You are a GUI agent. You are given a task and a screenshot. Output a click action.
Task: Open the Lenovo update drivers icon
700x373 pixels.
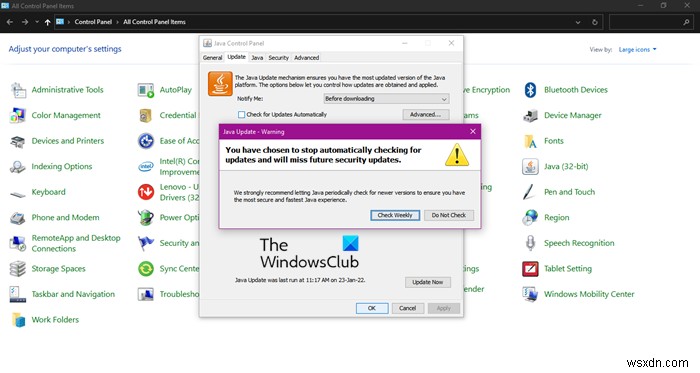click(x=146, y=192)
